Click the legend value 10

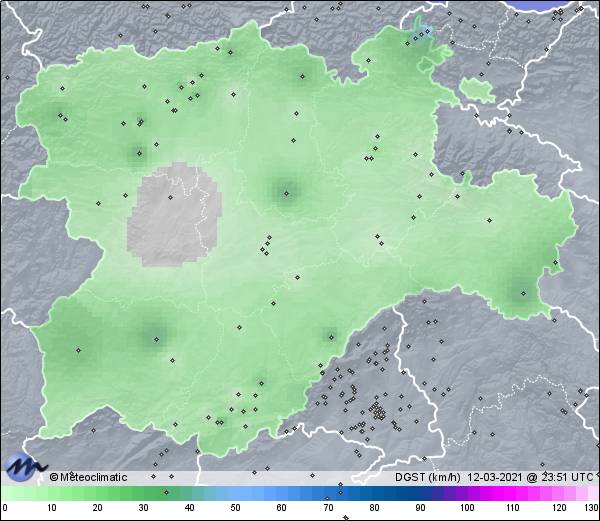pos(52,508)
